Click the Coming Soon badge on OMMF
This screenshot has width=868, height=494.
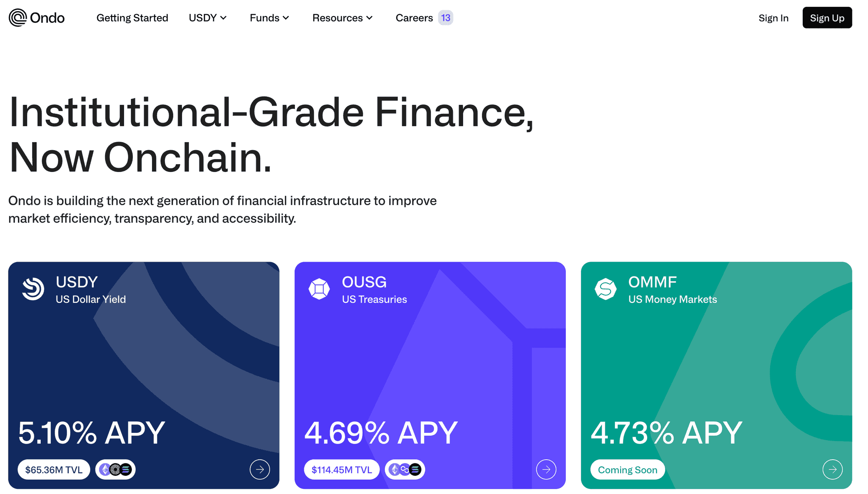[627, 469]
